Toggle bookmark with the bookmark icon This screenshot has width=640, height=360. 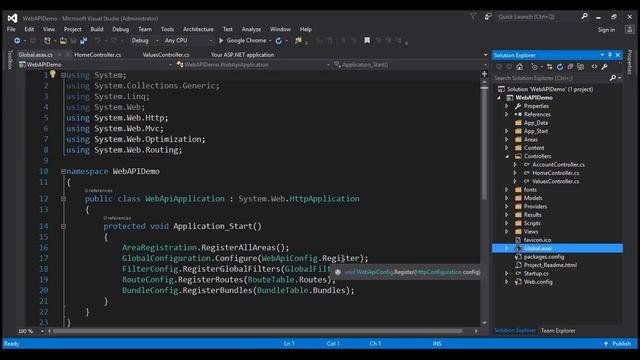[x=367, y=40]
